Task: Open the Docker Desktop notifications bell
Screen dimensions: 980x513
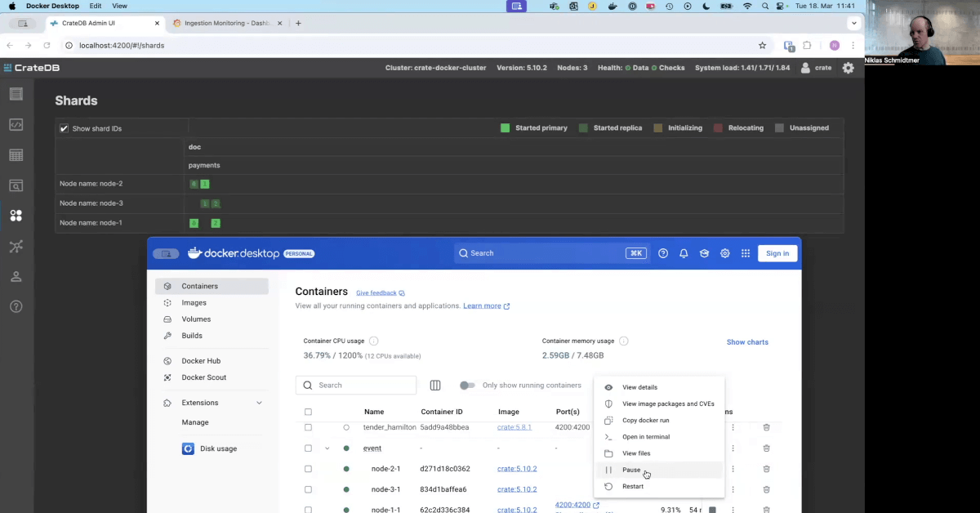Action: [x=684, y=253]
